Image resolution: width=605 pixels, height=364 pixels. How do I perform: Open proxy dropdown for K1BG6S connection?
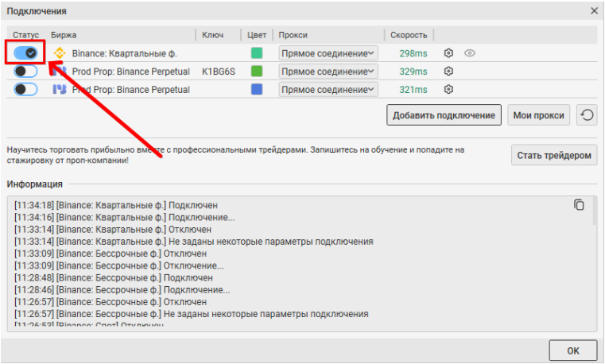coord(328,72)
